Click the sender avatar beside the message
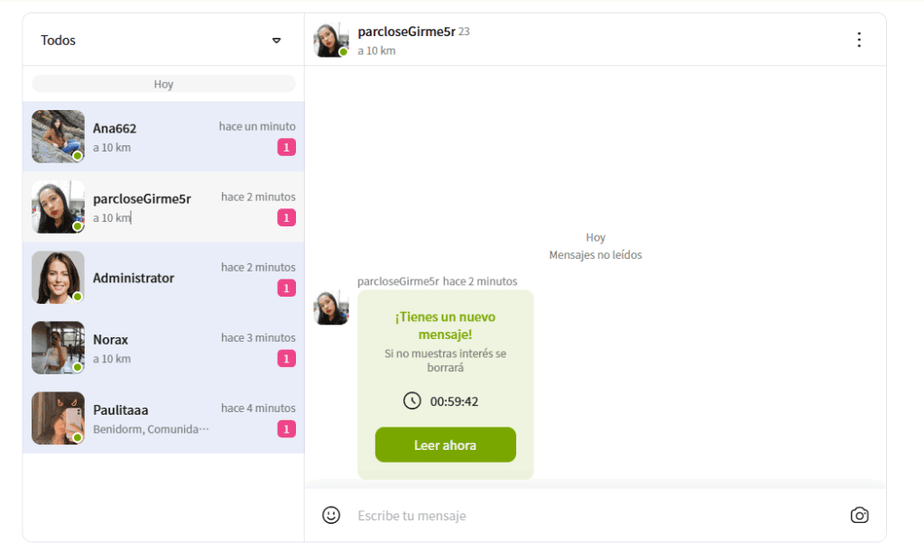Viewport: 924px width, 560px height. [330, 308]
